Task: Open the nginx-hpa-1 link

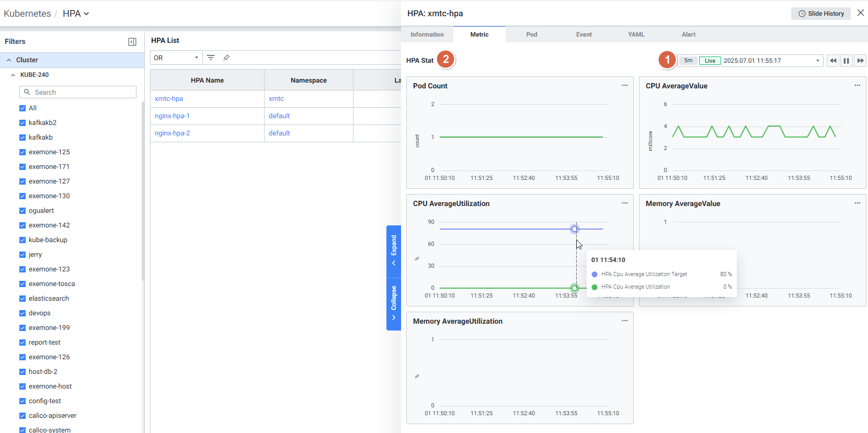Action: pos(172,116)
